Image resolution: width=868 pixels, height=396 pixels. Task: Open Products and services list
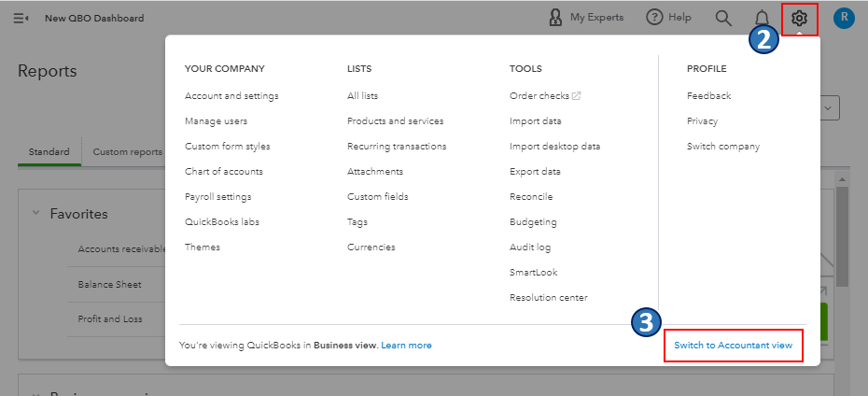pos(395,121)
